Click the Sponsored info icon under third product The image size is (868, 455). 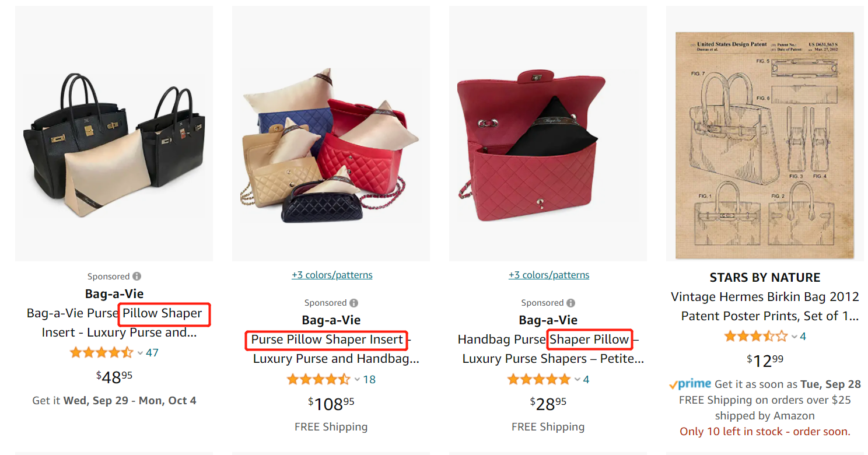click(x=570, y=303)
